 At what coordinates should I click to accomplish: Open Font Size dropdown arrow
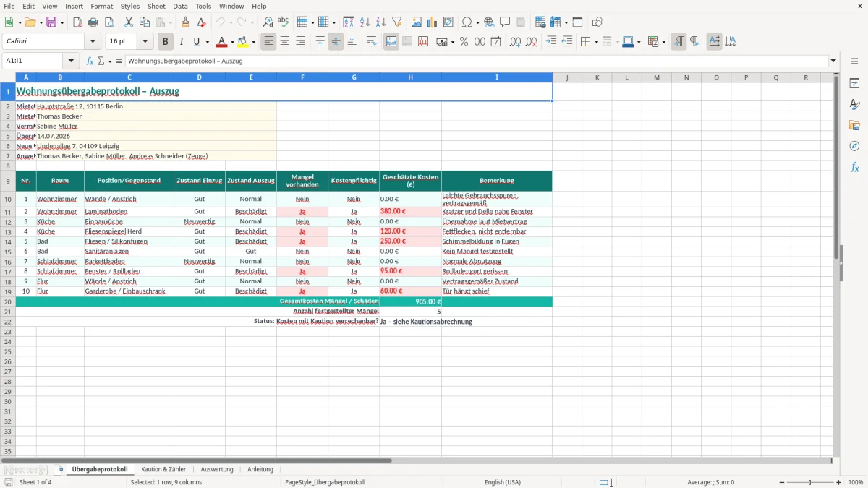tap(145, 42)
